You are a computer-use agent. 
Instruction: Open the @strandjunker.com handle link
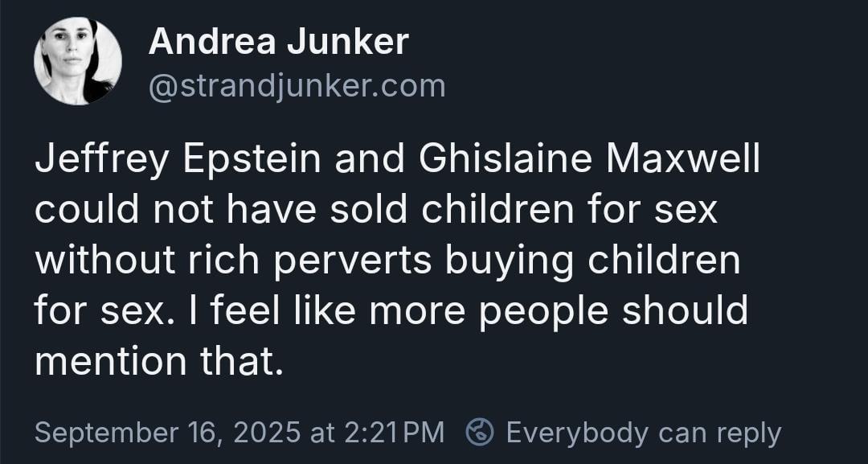coord(297,87)
